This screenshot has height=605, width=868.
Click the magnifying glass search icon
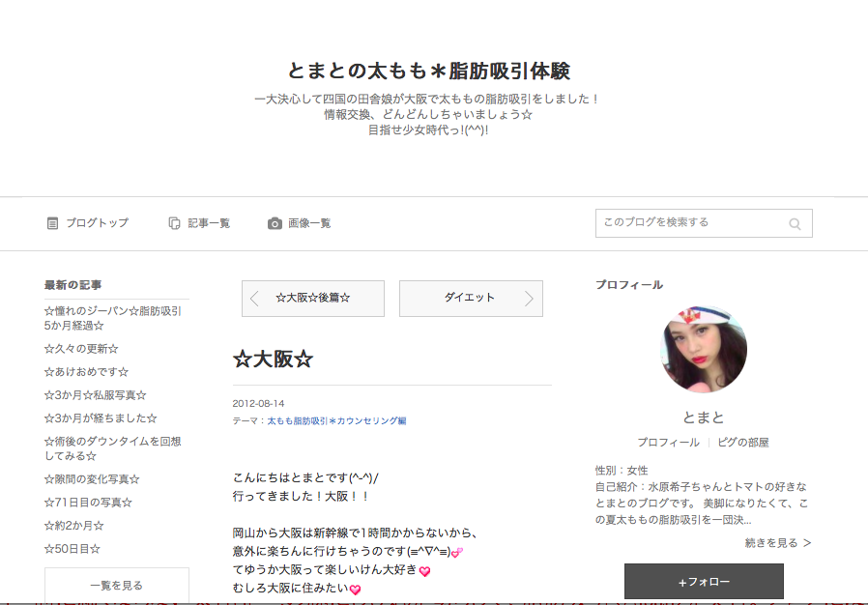795,224
